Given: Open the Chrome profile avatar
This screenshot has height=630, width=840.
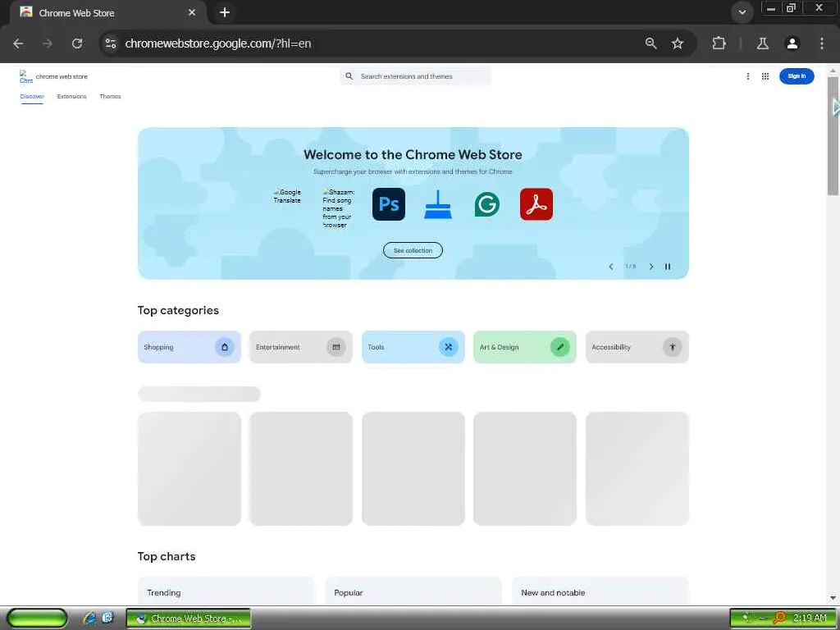Looking at the screenshot, I should (x=792, y=43).
